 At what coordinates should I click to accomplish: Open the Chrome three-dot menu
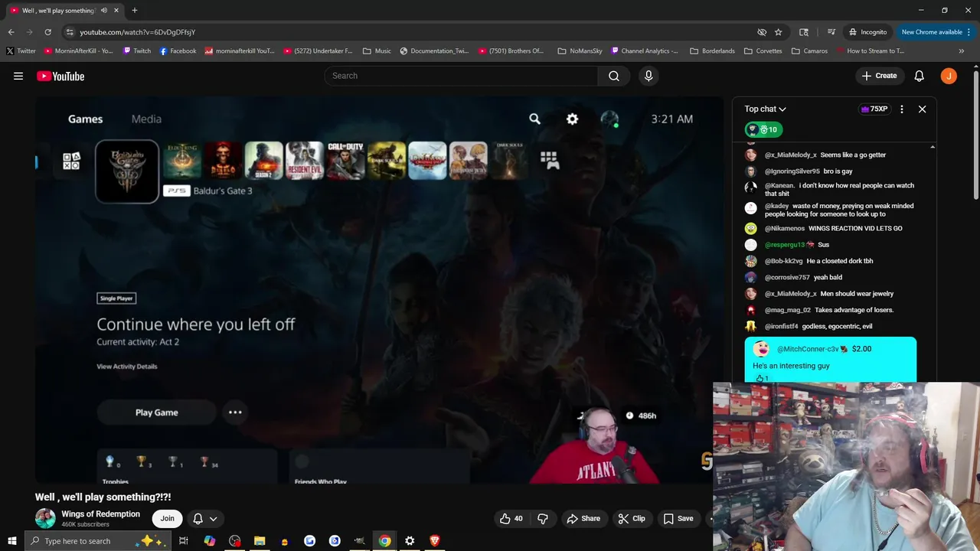point(969,32)
